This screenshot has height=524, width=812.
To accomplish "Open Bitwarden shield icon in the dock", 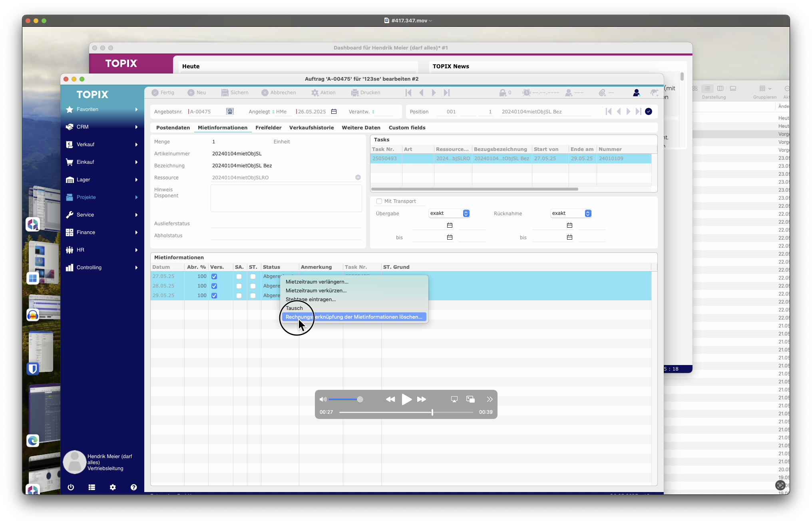I will 33,369.
